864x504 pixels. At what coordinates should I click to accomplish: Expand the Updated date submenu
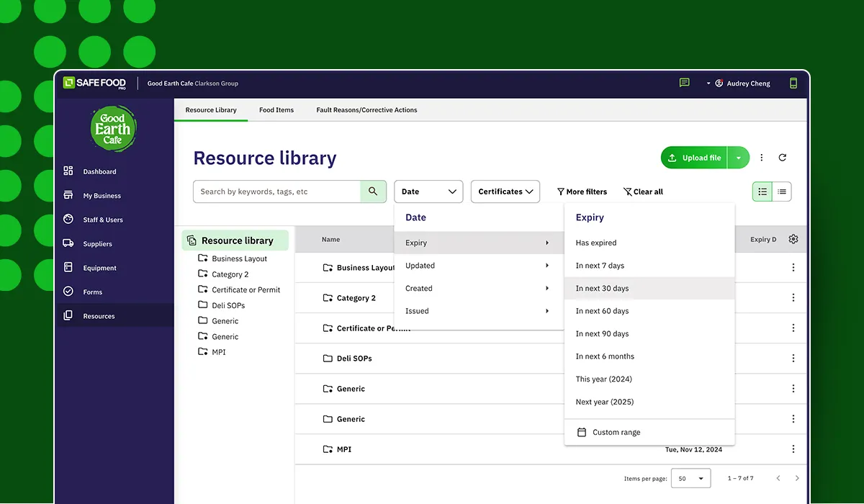tap(479, 266)
